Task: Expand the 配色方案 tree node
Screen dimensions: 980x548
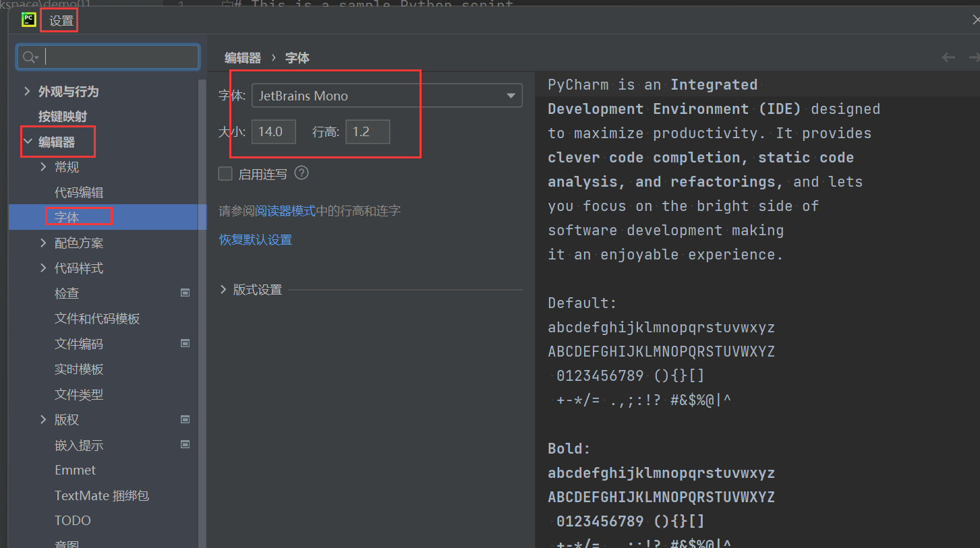Action: click(44, 243)
